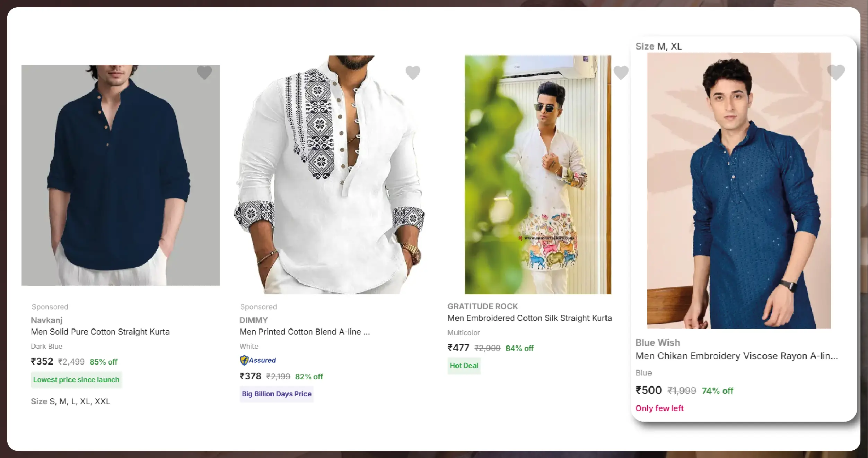The image size is (868, 458).
Task: Expand size options for Size S, M, L, XL, XXL
Action: [70, 401]
